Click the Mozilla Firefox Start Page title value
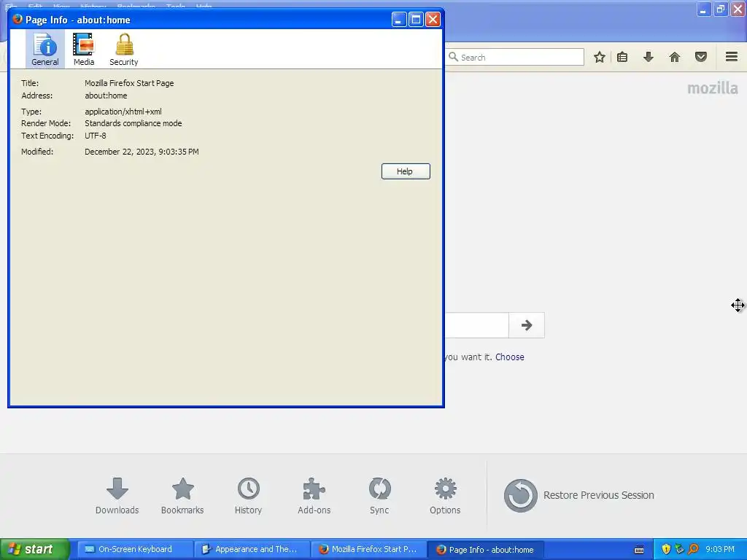 (x=130, y=83)
